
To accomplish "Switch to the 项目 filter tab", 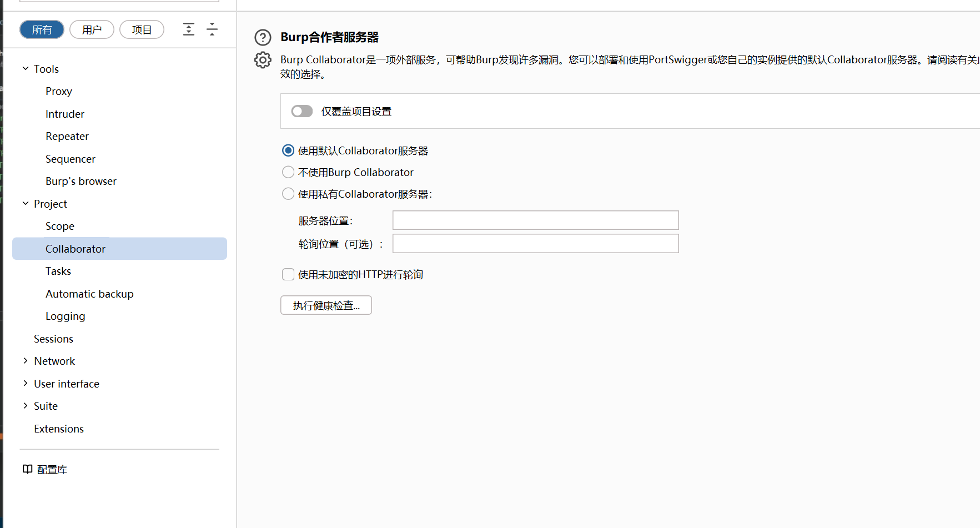I will (x=142, y=29).
